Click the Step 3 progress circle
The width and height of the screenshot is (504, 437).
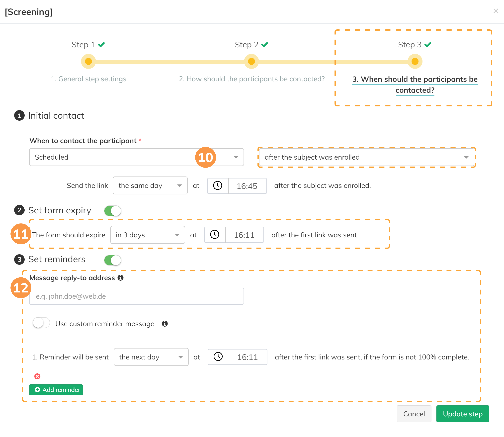click(x=415, y=61)
